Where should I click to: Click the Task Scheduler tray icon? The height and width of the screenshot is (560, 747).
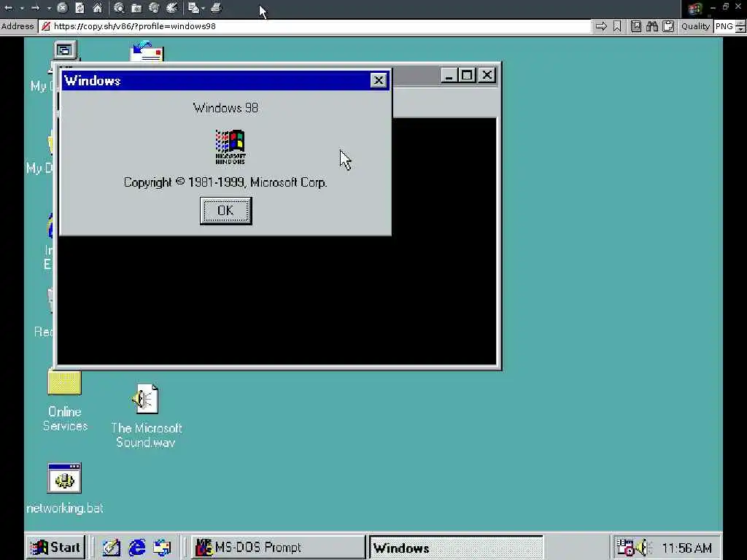pyautogui.click(x=625, y=548)
